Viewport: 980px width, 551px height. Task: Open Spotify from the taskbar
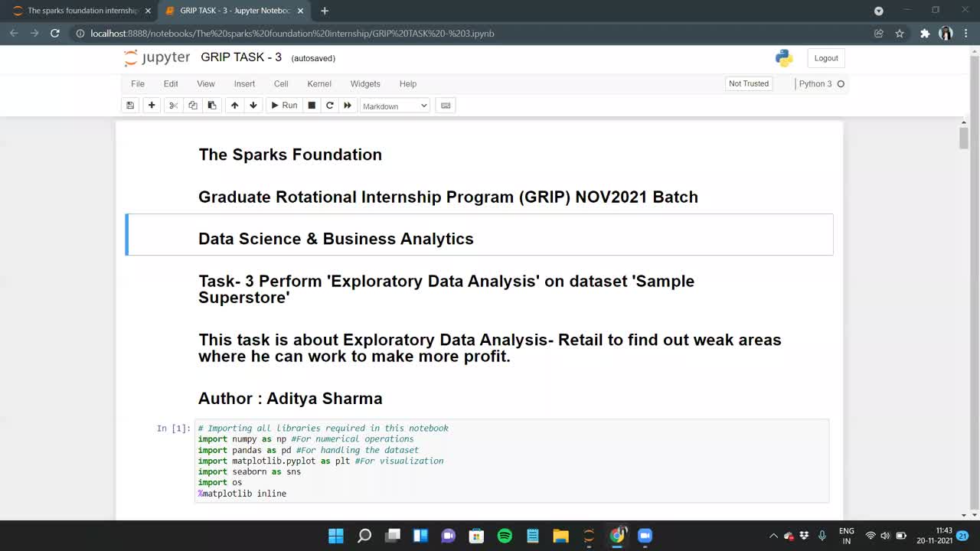pos(505,536)
